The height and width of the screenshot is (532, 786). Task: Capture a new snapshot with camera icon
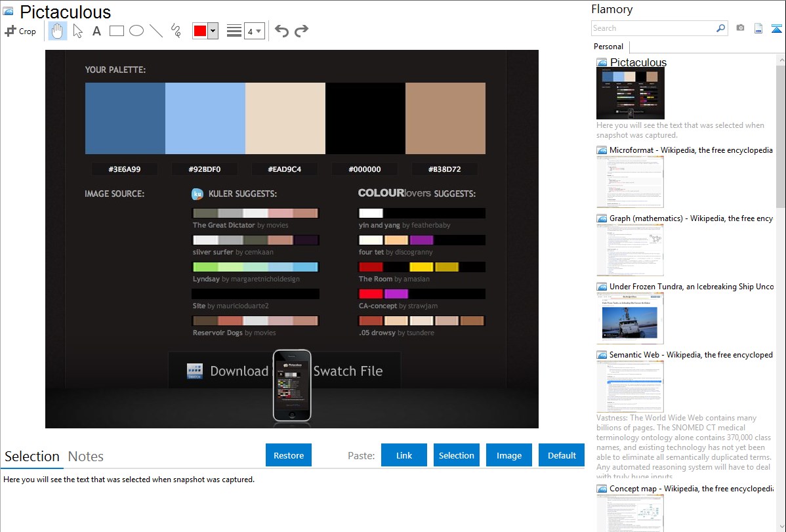(x=740, y=28)
